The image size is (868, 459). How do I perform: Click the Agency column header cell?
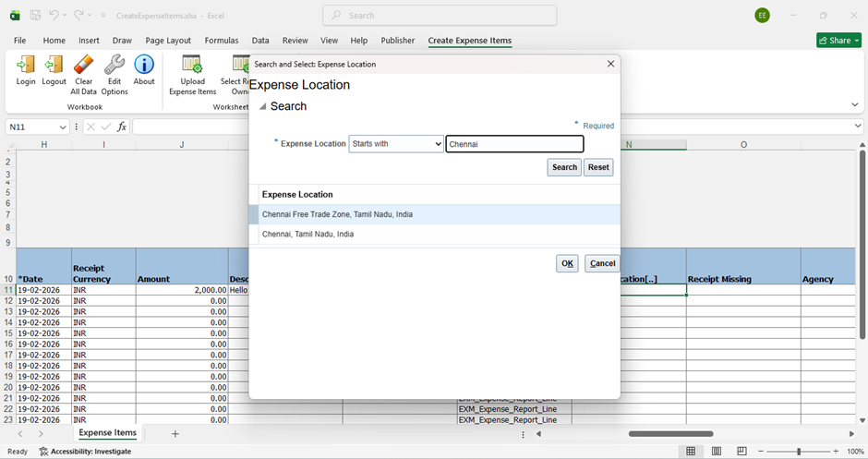[x=827, y=267]
